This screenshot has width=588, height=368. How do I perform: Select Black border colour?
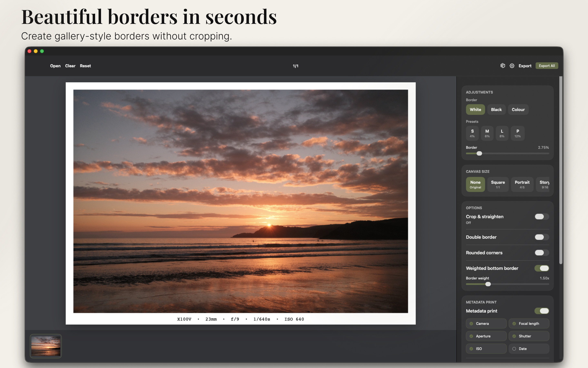tap(496, 110)
